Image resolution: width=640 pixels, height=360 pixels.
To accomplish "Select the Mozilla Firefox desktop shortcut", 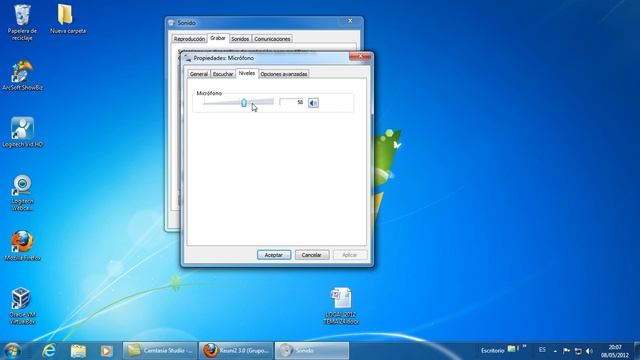I will 22,246.
